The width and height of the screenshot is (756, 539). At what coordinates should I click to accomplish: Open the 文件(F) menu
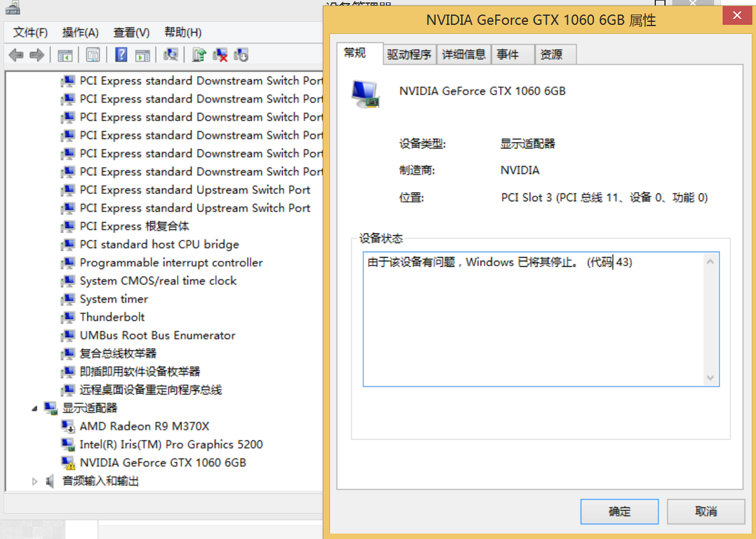pyautogui.click(x=30, y=32)
